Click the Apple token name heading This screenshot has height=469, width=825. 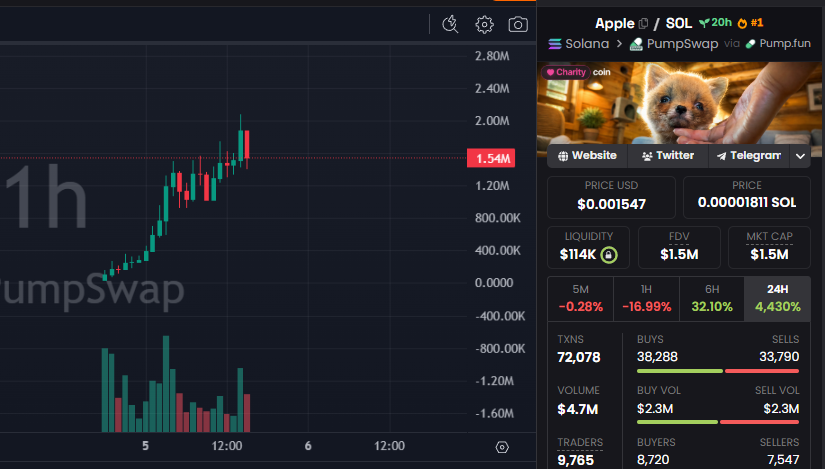[615, 23]
